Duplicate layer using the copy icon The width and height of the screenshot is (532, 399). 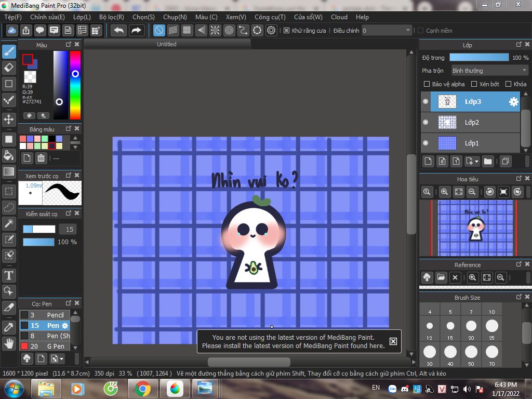(x=505, y=161)
